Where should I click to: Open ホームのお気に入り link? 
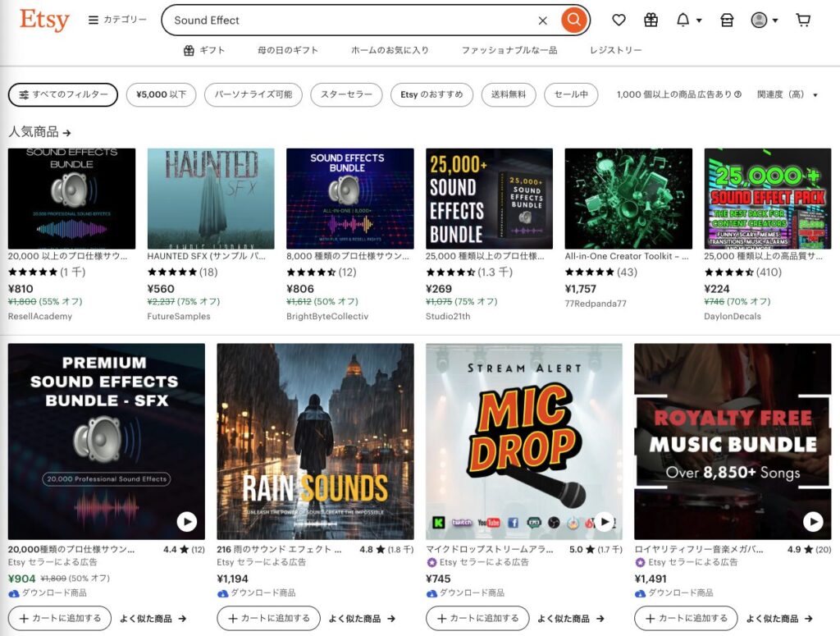390,50
